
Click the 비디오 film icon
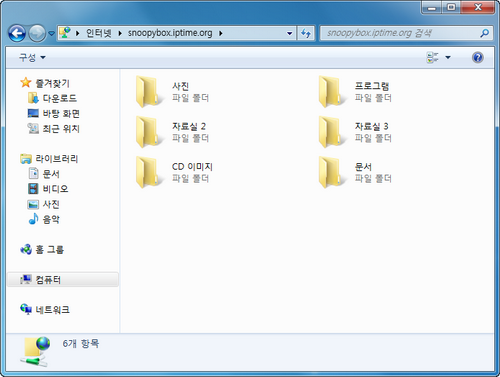point(33,189)
